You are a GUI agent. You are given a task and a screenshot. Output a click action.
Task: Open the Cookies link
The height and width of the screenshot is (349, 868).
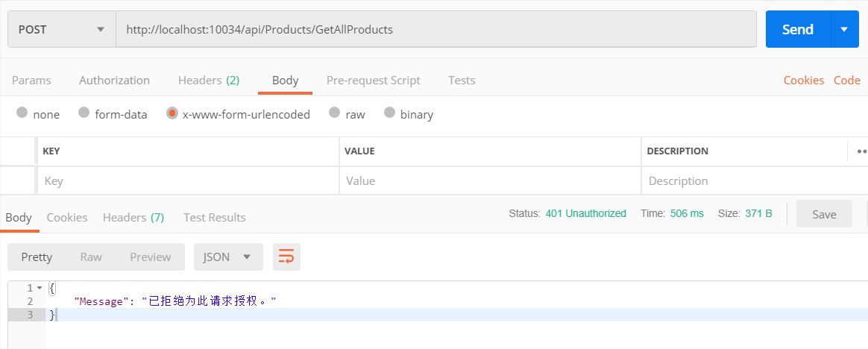803,80
